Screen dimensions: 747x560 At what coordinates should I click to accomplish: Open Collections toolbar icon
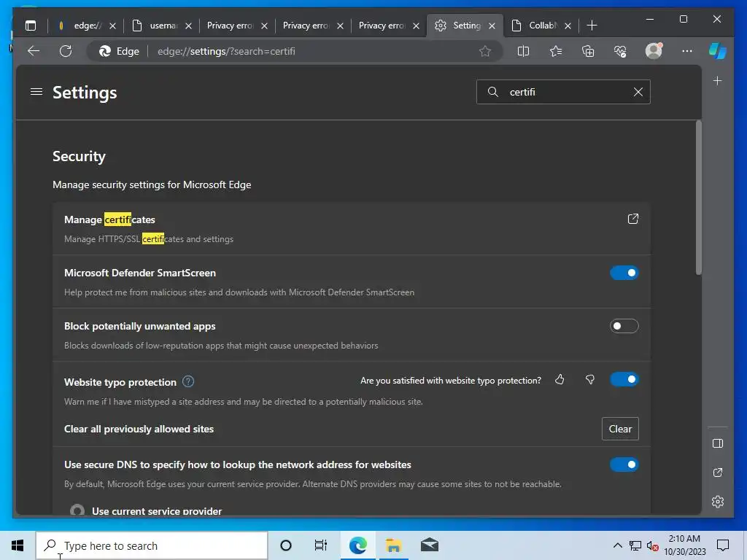(588, 51)
